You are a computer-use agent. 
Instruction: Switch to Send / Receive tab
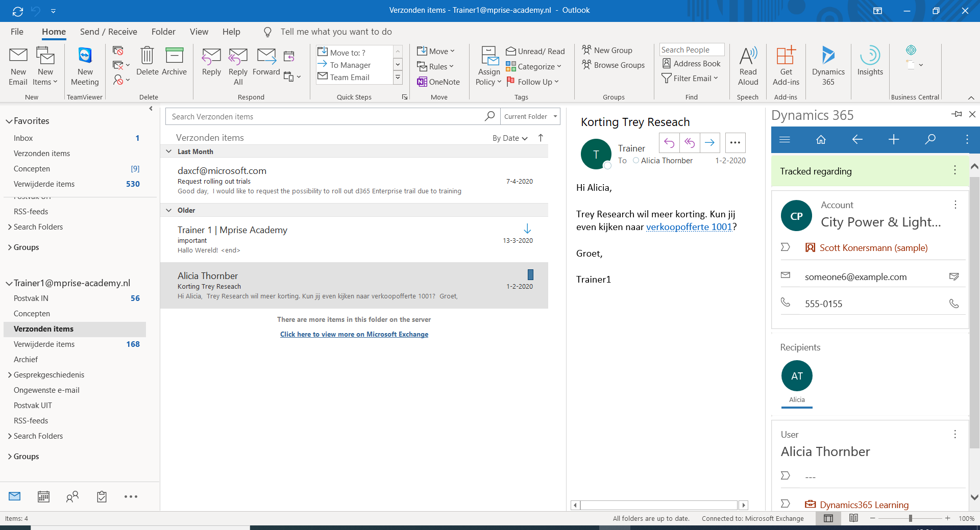pyautogui.click(x=108, y=32)
